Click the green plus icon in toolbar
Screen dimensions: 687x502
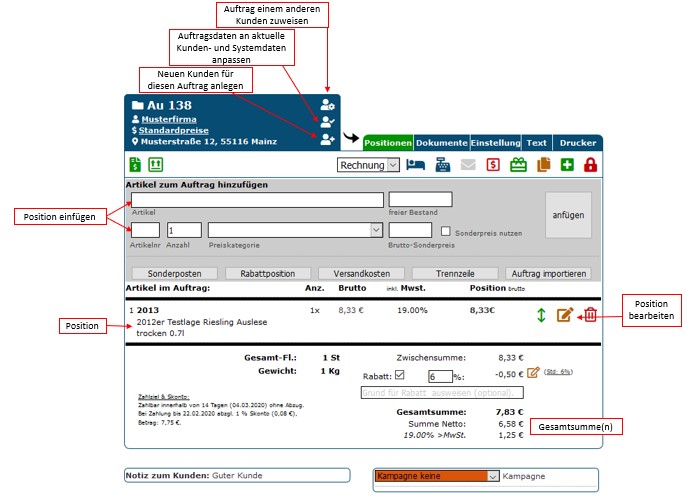coord(567,165)
